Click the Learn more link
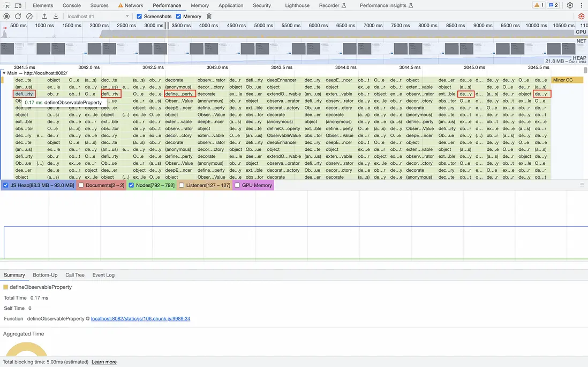This screenshot has width=588, height=367. click(104, 362)
